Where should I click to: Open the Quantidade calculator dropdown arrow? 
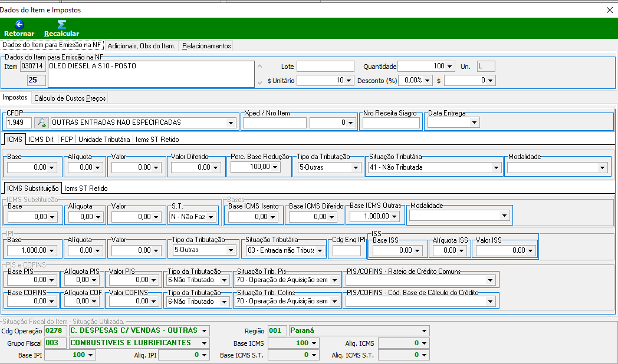coord(450,67)
